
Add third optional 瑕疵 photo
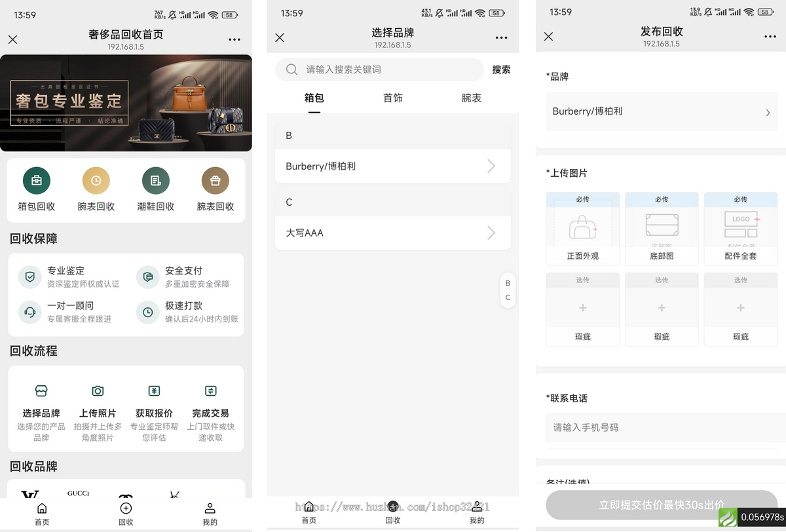pos(741,309)
